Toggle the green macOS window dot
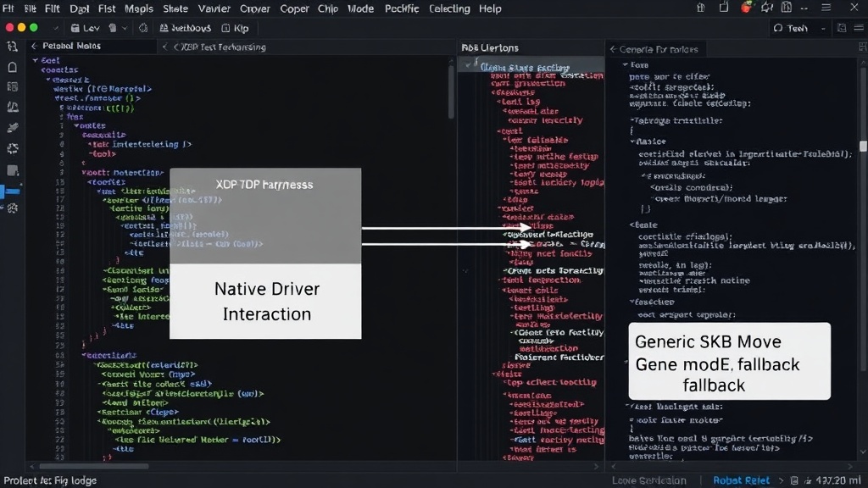 tap(34, 27)
